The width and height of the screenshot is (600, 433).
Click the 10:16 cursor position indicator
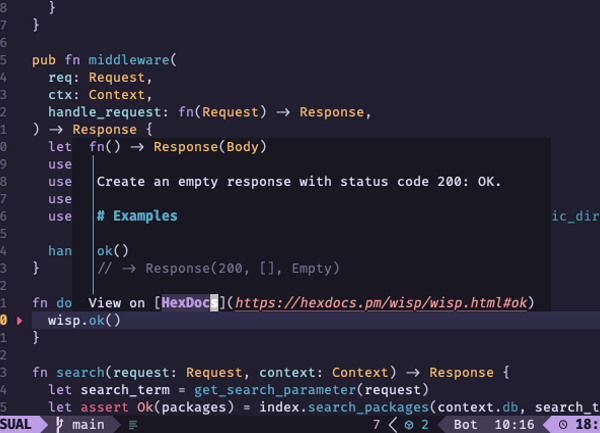[x=513, y=425]
